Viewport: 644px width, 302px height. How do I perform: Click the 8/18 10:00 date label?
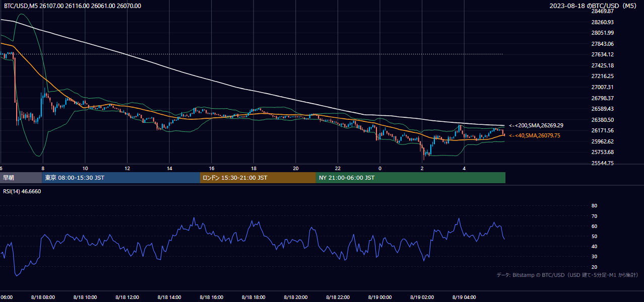tap(85, 297)
